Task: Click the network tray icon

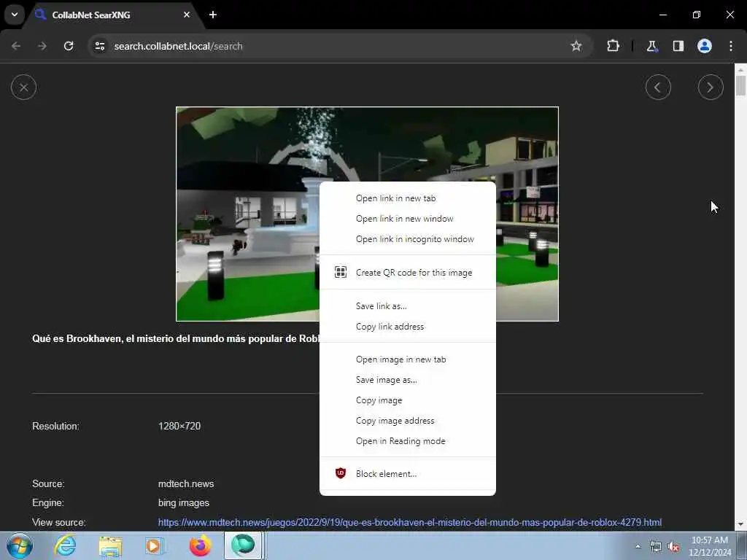Action: [x=656, y=547]
